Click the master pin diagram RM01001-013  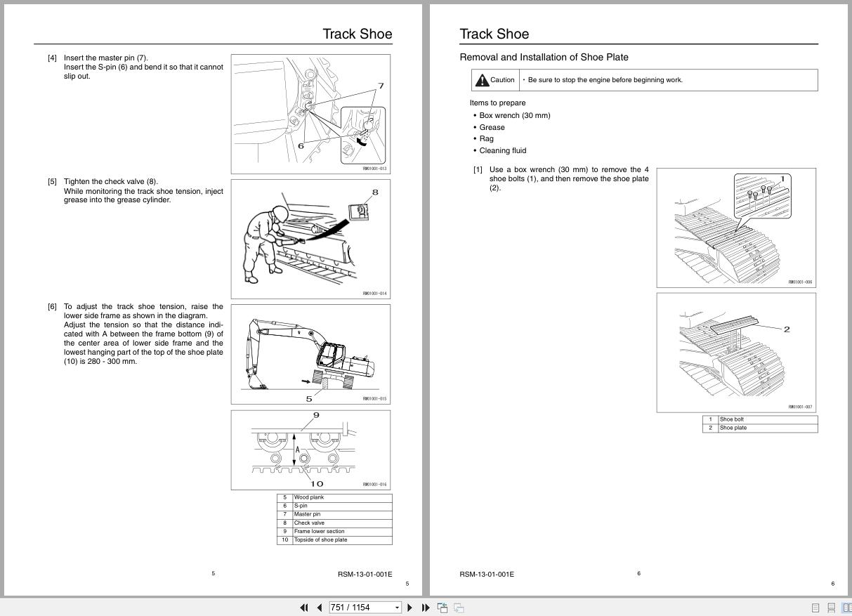tap(310, 114)
